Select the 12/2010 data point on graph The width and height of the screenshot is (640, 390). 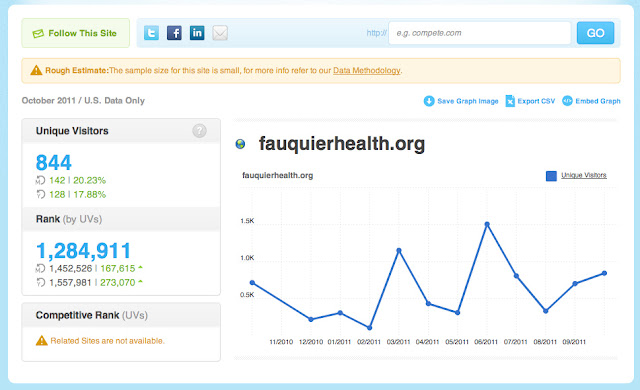coord(311,319)
